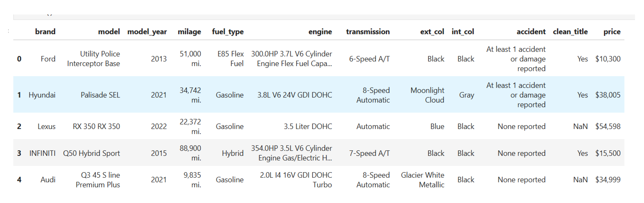Click the brand column header

click(45, 32)
